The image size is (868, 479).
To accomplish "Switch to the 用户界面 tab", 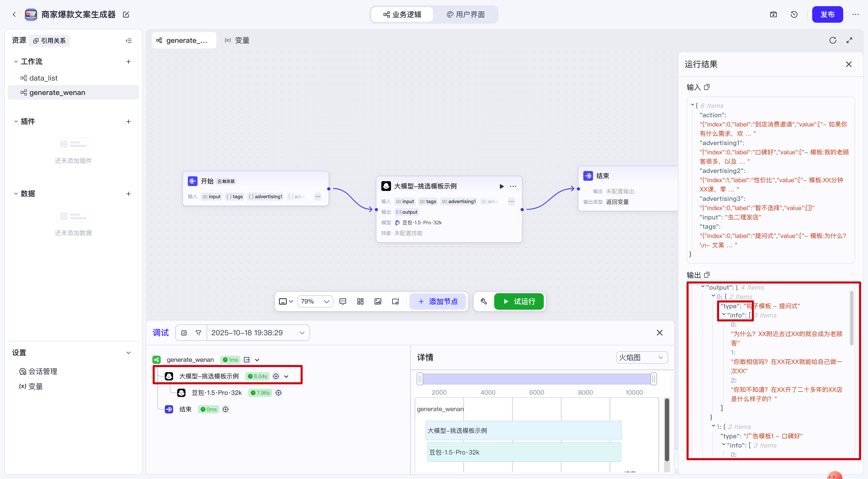I will point(466,14).
